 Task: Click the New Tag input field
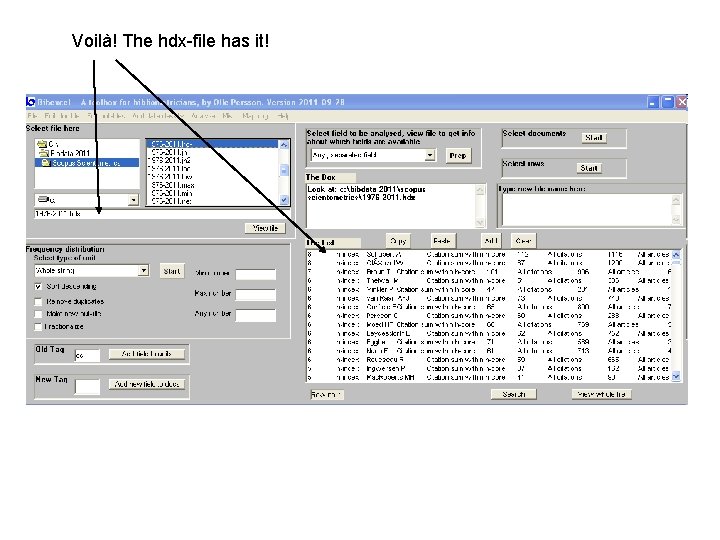(87, 387)
